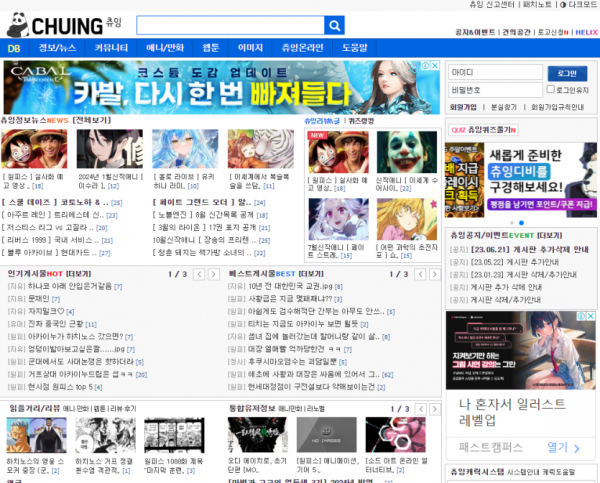Click the 아이디 input field
This screenshot has width=600, height=483.
click(493, 73)
